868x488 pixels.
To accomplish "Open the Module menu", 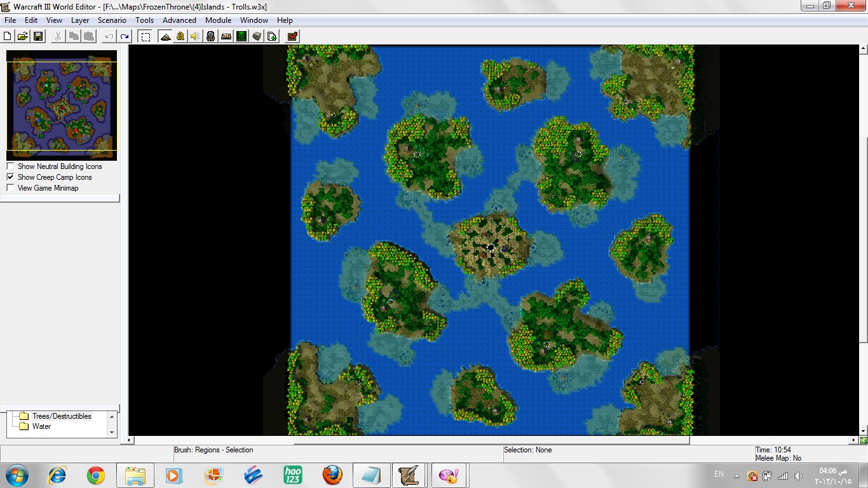I will coord(218,20).
